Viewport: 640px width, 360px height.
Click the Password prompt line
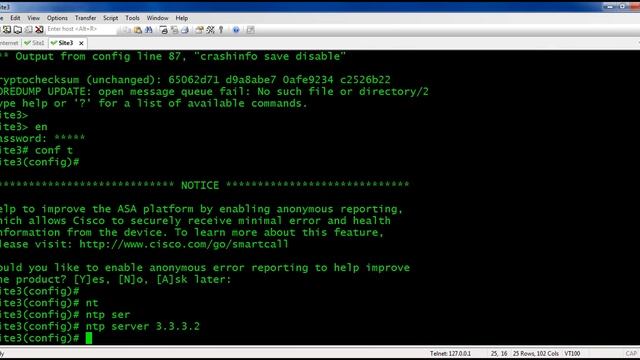pyautogui.click(x=43, y=138)
